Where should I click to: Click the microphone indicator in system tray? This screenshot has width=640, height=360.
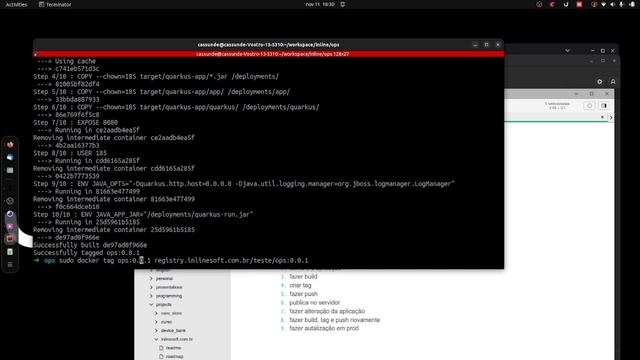(x=622, y=4)
